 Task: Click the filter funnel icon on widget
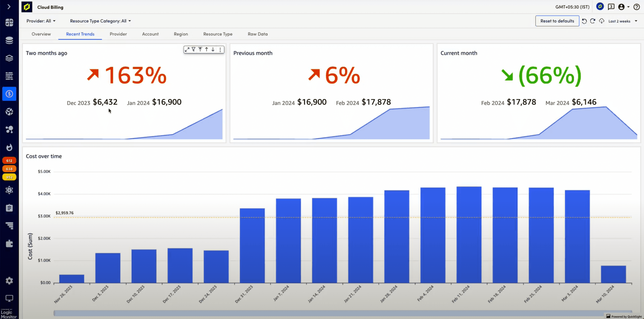click(194, 49)
